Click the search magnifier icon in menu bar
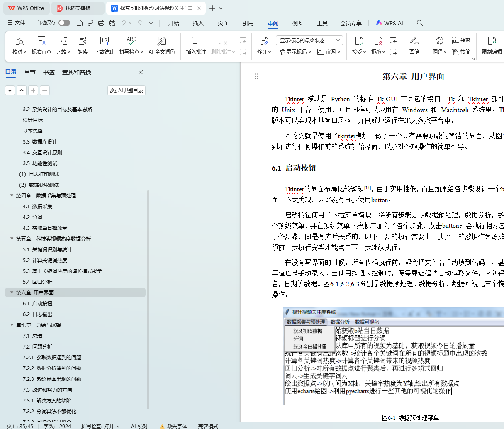Viewport: 504px width, 429px height. point(420,23)
